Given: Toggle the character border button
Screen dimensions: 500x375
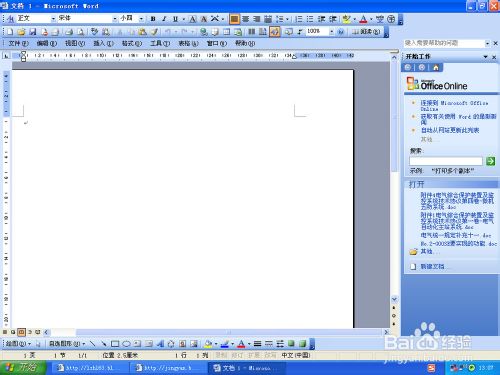Looking at the screenshot, I should click(x=193, y=19).
